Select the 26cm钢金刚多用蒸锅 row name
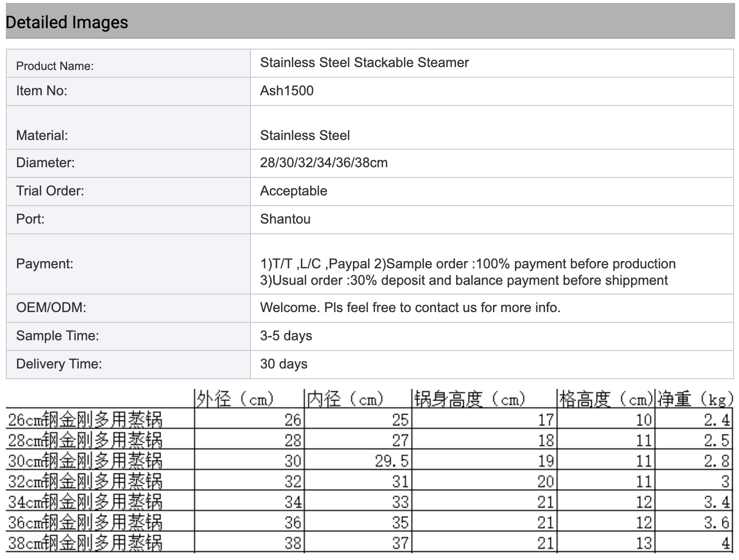Image resolution: width=739 pixels, height=560 pixels. 85,420
